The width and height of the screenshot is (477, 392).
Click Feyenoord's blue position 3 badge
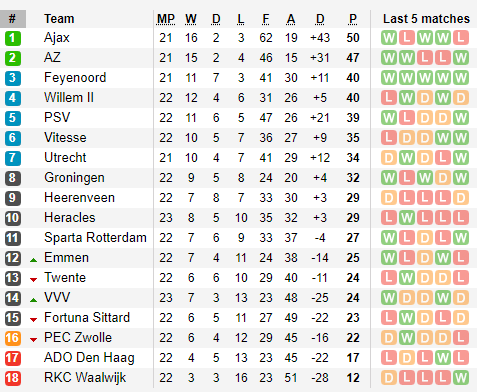point(13,78)
